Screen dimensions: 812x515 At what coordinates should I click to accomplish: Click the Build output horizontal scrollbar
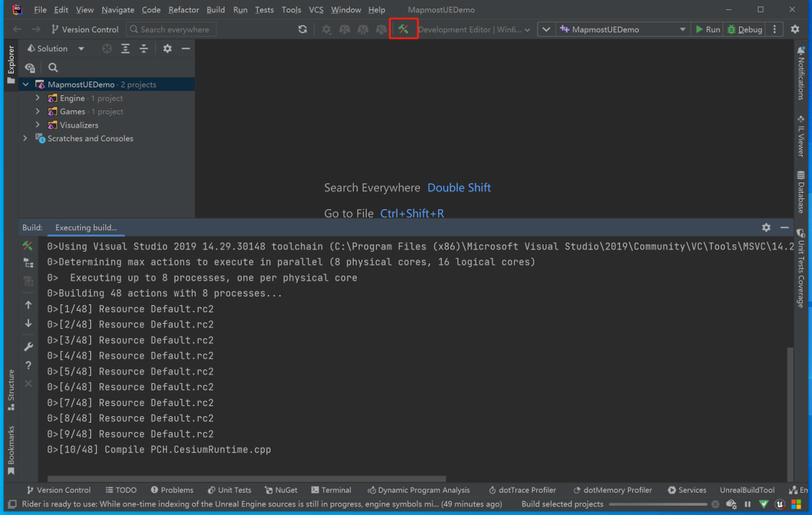click(x=247, y=479)
